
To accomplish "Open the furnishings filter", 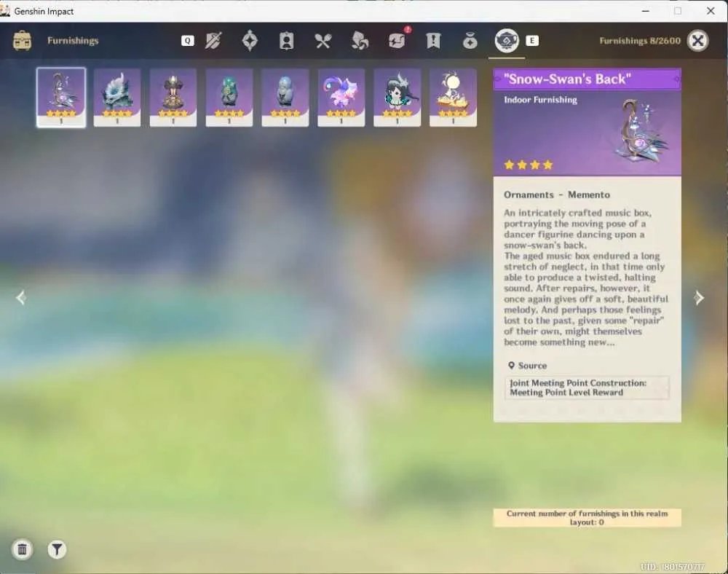I will (57, 549).
